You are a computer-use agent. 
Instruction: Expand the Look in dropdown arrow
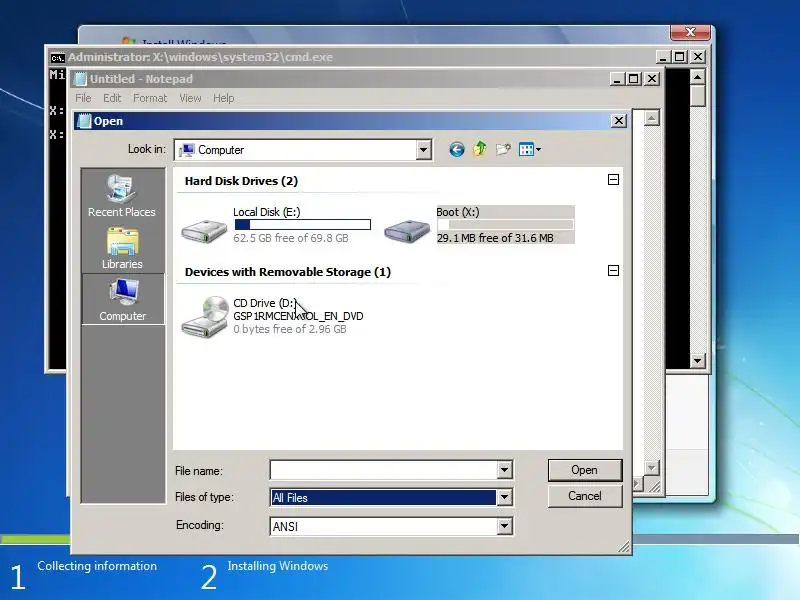[x=423, y=150]
